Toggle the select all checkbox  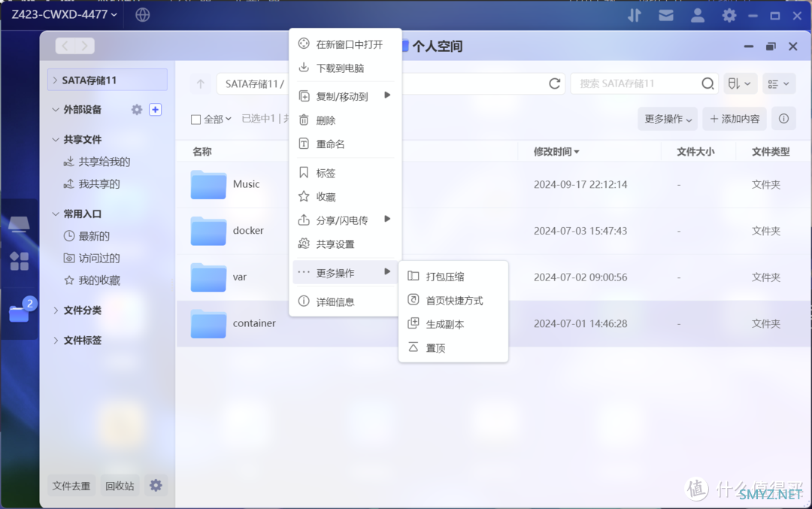click(195, 120)
